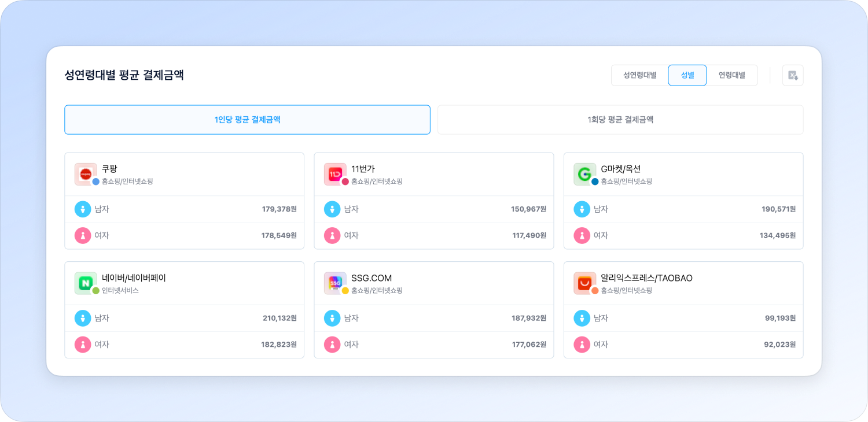
Task: Click the Coupang logo icon
Action: (x=85, y=173)
